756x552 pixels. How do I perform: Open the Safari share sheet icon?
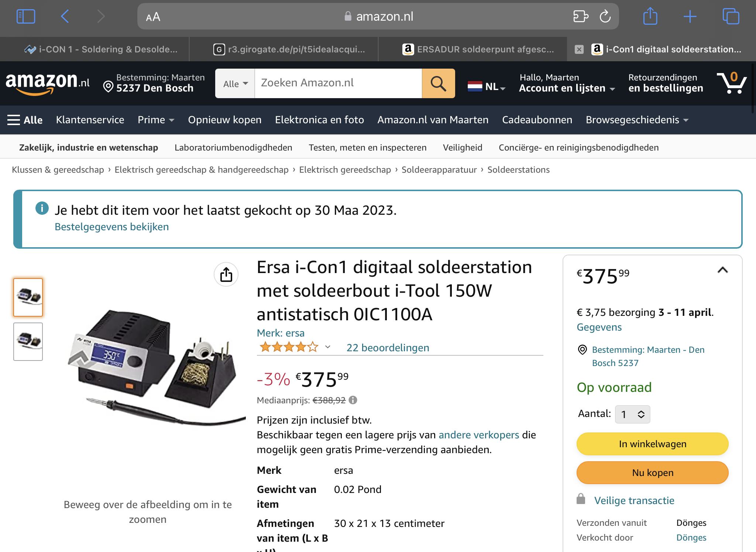(650, 17)
